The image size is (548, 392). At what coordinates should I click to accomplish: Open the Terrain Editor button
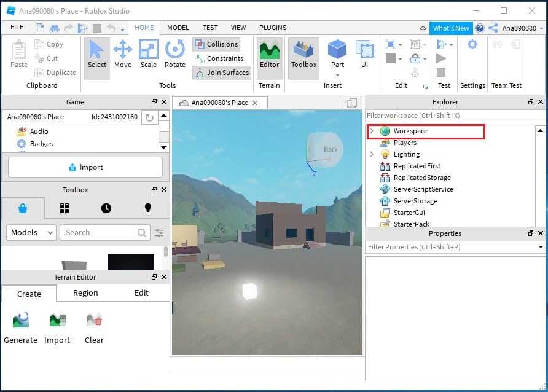269,54
